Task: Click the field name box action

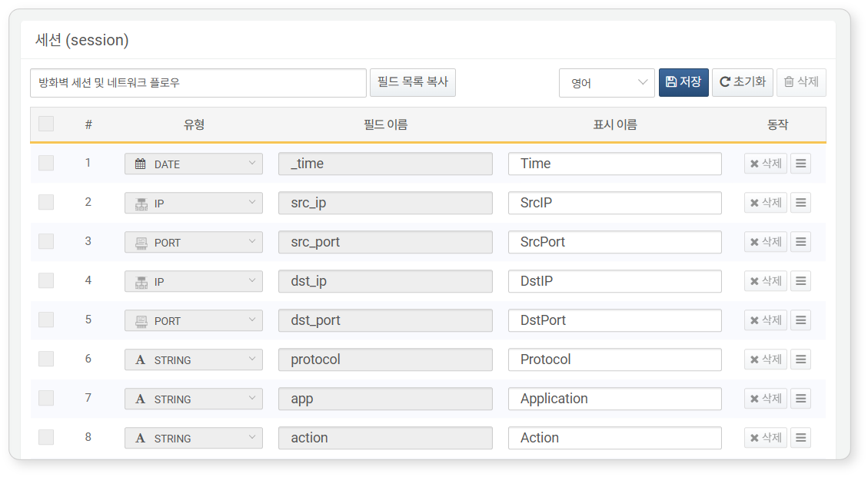Action: point(385,438)
